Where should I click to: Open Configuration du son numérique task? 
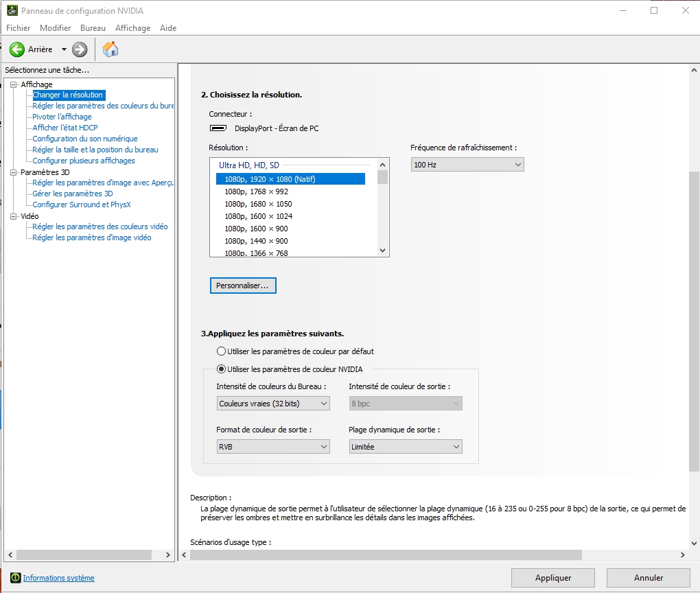[85, 139]
